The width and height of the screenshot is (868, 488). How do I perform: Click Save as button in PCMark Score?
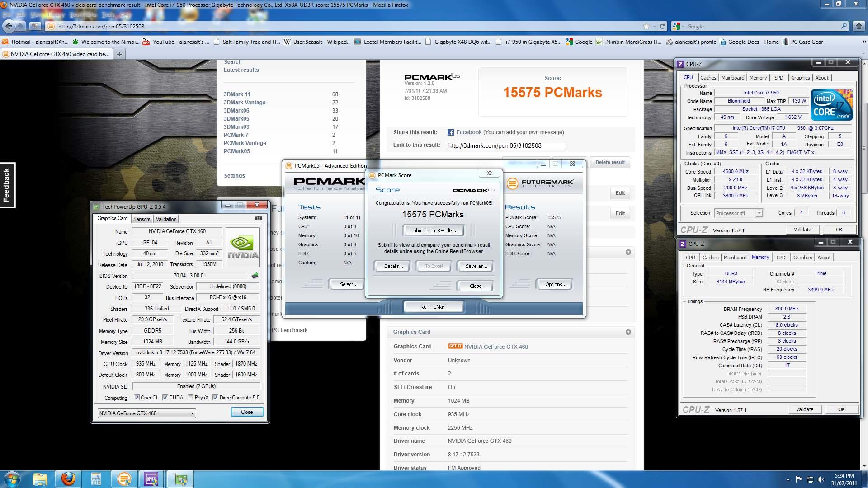pyautogui.click(x=476, y=266)
